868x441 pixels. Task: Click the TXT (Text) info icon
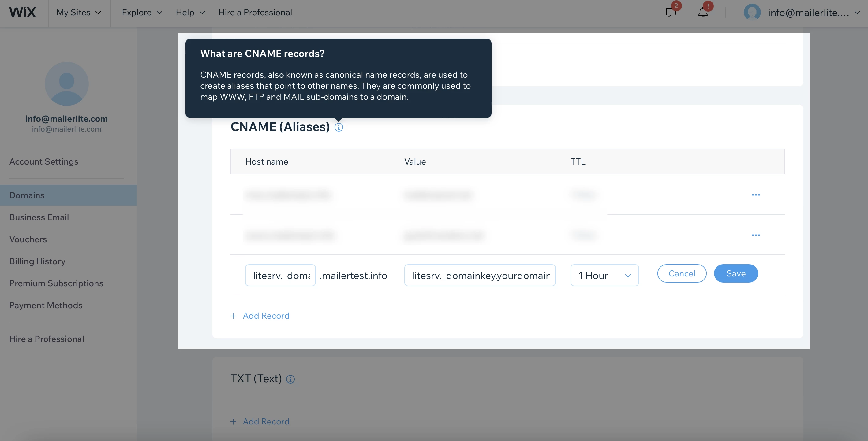coord(290,380)
